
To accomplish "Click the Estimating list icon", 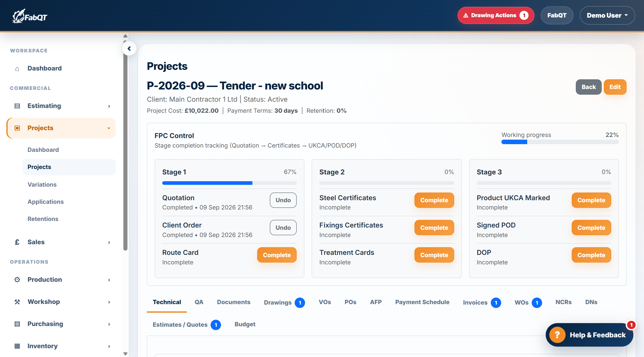I will pyautogui.click(x=17, y=106).
